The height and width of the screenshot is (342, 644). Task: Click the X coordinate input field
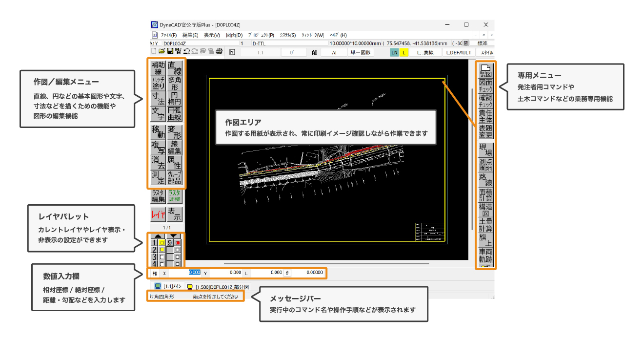pyautogui.click(x=185, y=273)
